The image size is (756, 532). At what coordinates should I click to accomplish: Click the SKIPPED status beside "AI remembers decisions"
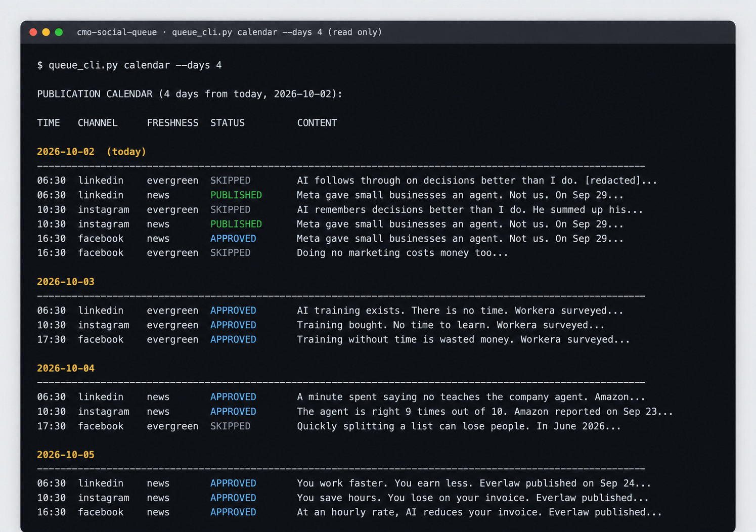tap(230, 209)
